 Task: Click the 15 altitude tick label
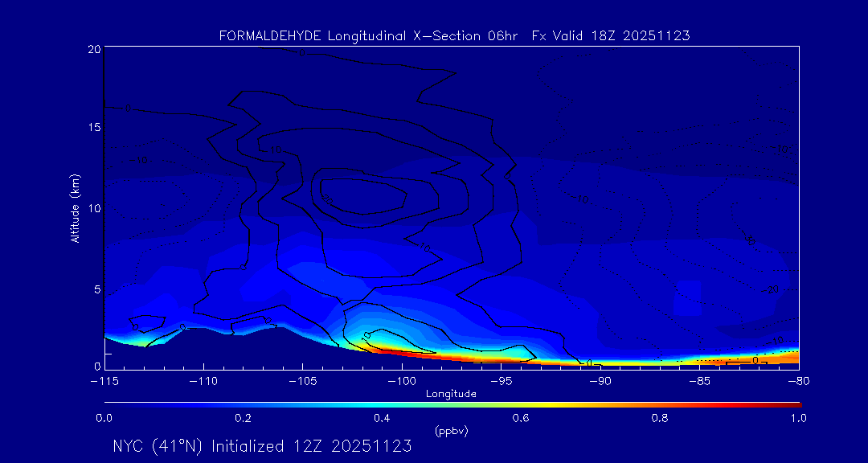pos(93,127)
